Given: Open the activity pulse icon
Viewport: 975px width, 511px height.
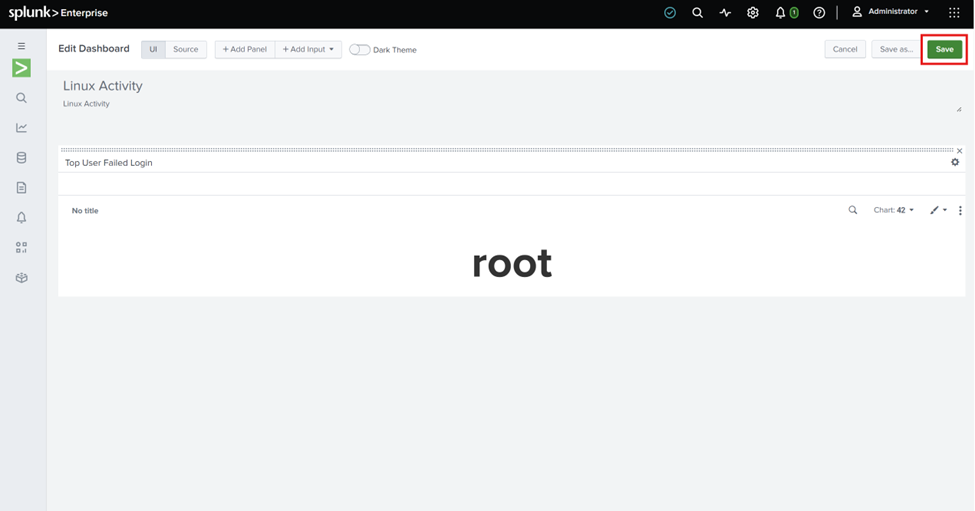Looking at the screenshot, I should (725, 12).
